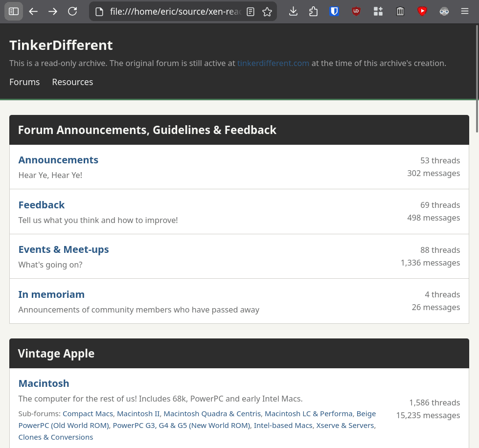Toggle the browser sidebar panel
This screenshot has width=479, height=448.
(x=14, y=11)
